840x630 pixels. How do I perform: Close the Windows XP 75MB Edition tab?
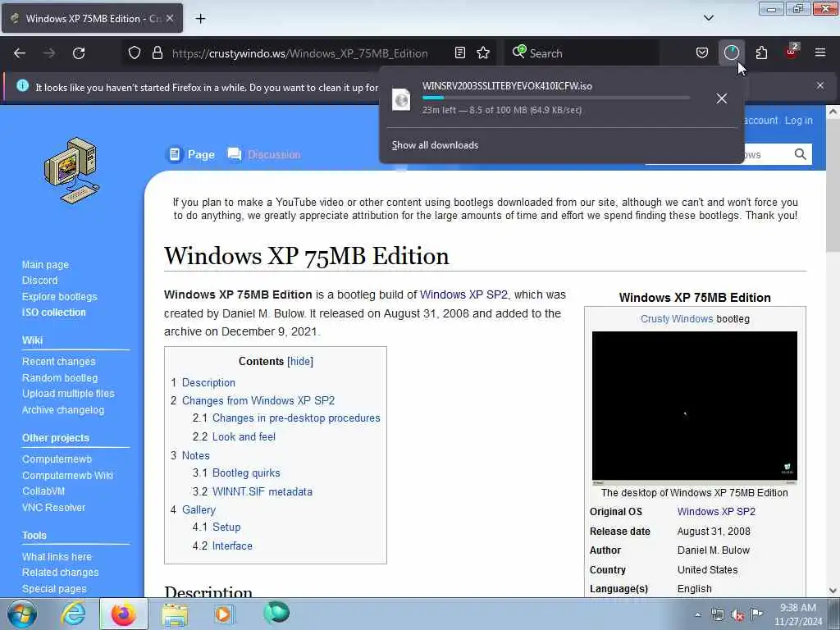169,18
